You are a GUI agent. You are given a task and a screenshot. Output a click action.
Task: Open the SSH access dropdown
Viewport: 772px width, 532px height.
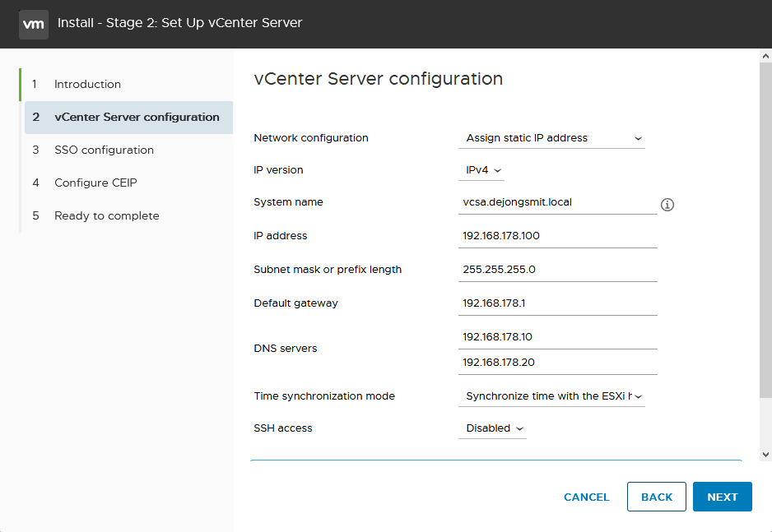492,428
